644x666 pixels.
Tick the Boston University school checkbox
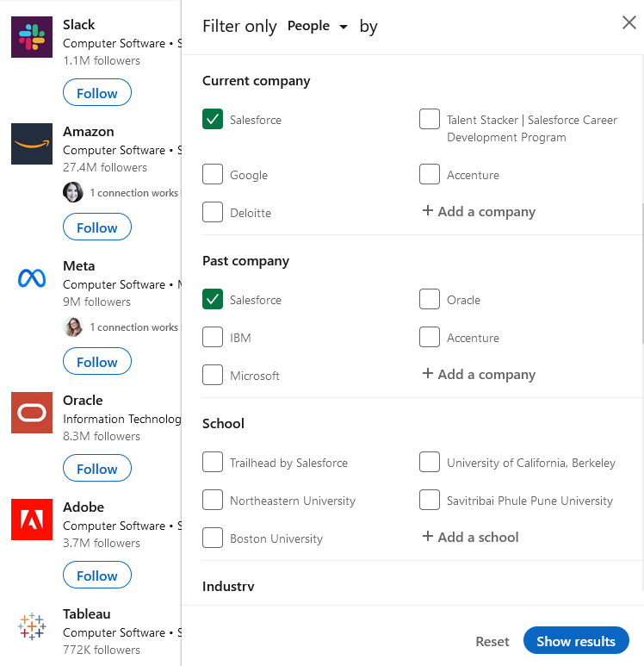pos(213,538)
